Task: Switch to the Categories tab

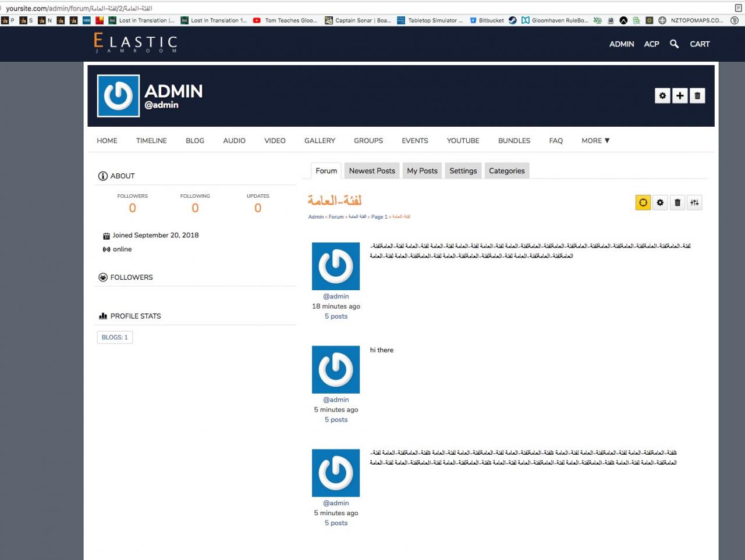Action: (507, 170)
